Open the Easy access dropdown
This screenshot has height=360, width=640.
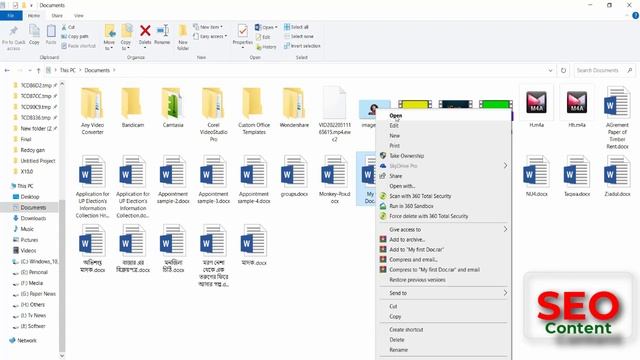click(x=210, y=36)
